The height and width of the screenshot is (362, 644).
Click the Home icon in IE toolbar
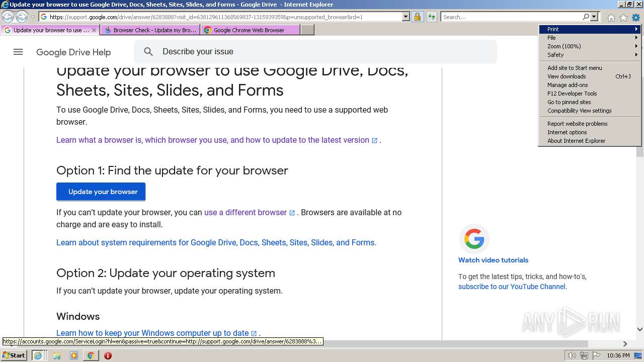611,18
